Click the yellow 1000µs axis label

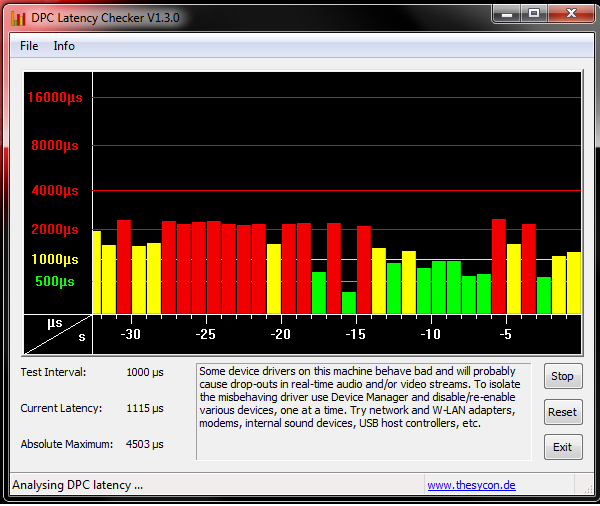tap(55, 260)
